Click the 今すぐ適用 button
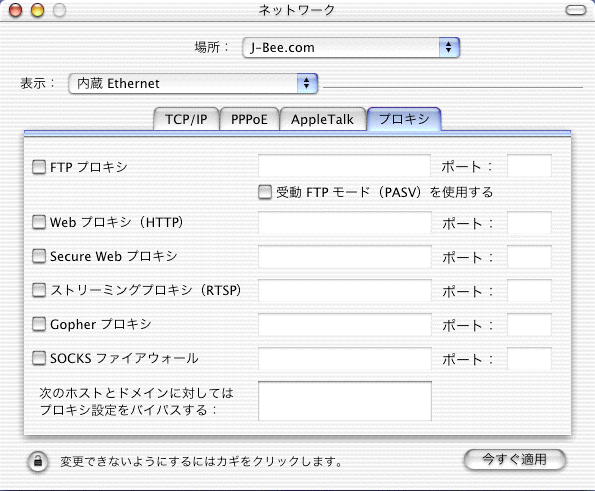This screenshot has width=595, height=491. [x=515, y=460]
